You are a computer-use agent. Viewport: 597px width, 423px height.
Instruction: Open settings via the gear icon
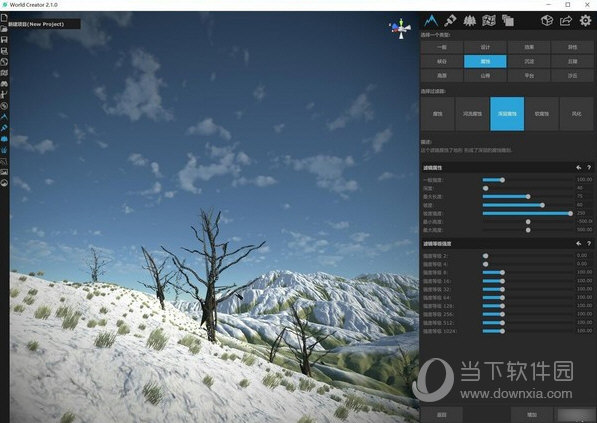[585, 20]
